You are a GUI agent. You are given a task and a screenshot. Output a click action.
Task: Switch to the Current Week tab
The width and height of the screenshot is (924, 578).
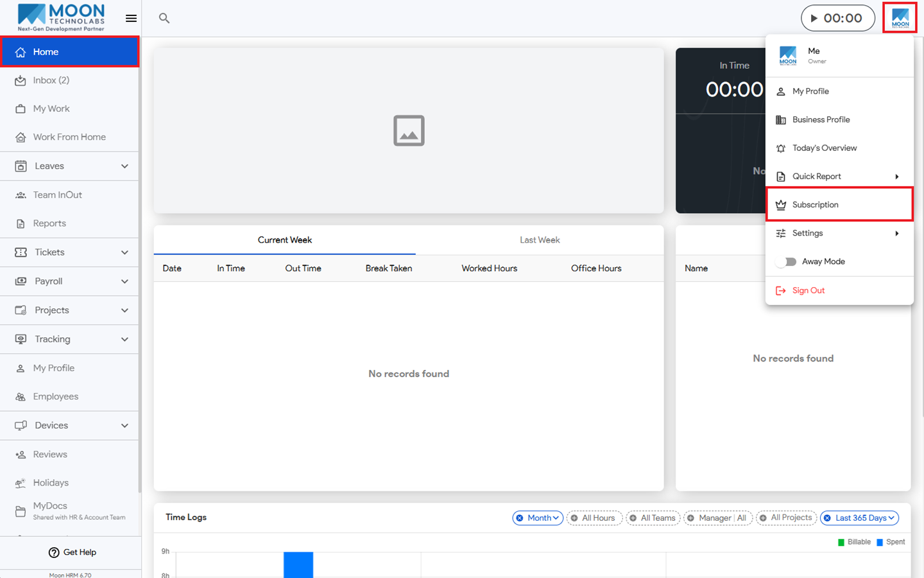[x=285, y=240]
